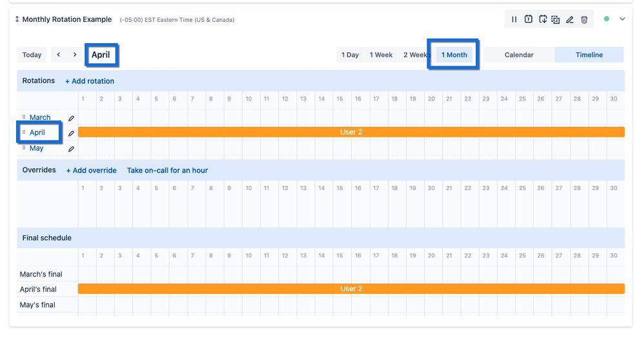This screenshot has width=644, height=337.
Task: Clone the schedule with the duplicate icon
Action: (x=556, y=19)
